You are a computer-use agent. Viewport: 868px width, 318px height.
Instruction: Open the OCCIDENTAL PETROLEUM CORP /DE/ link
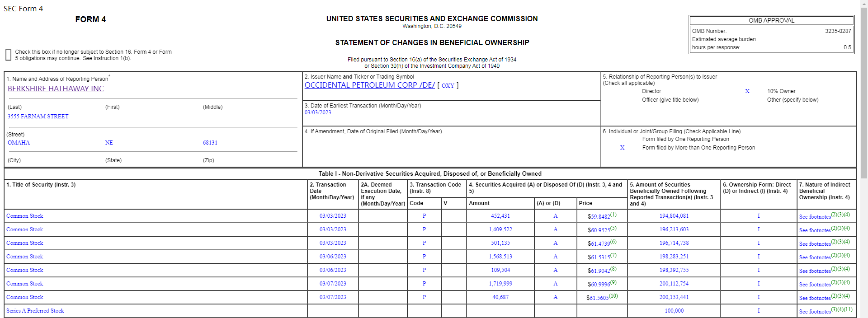[369, 85]
